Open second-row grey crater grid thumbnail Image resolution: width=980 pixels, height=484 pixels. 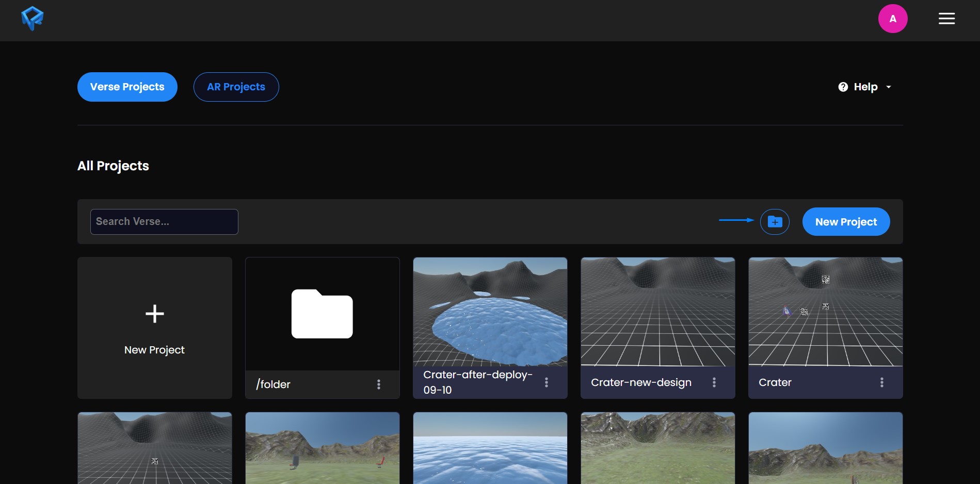[155, 448]
